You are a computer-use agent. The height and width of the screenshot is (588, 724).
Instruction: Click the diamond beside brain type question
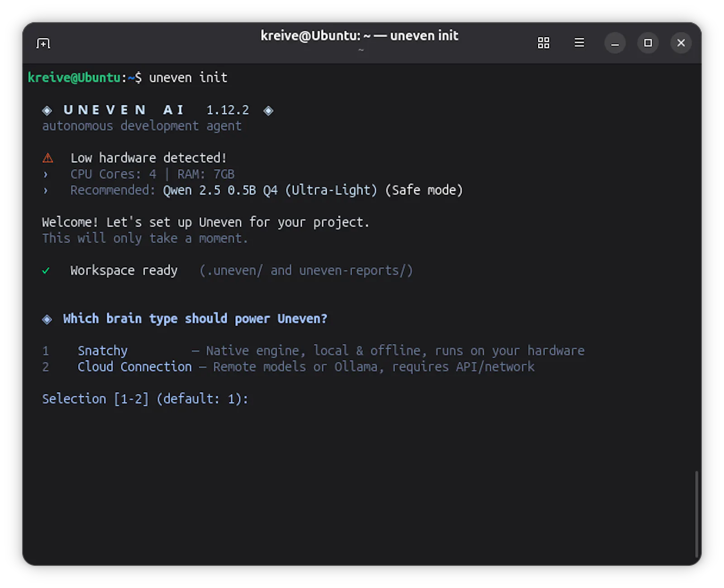(47, 319)
